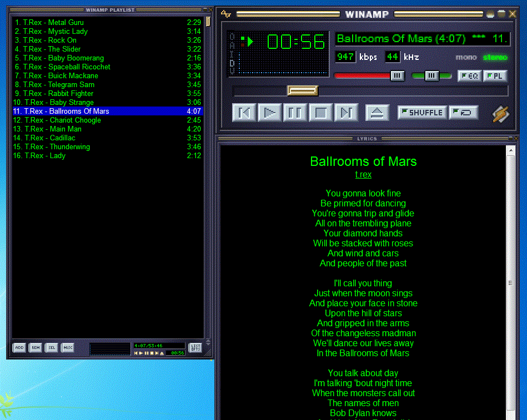This screenshot has height=420, width=527.
Task: Open the REM remove menu in playlist
Action: pos(36,347)
